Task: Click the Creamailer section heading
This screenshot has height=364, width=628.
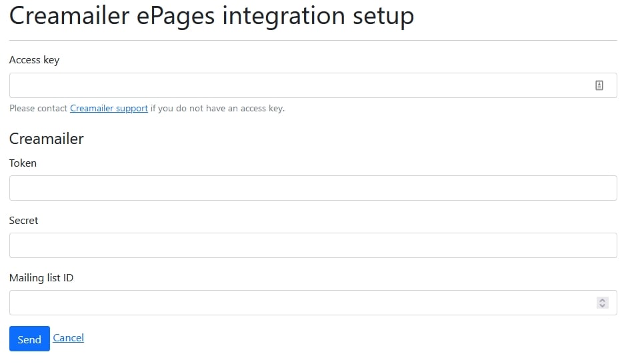Action: 47,139
